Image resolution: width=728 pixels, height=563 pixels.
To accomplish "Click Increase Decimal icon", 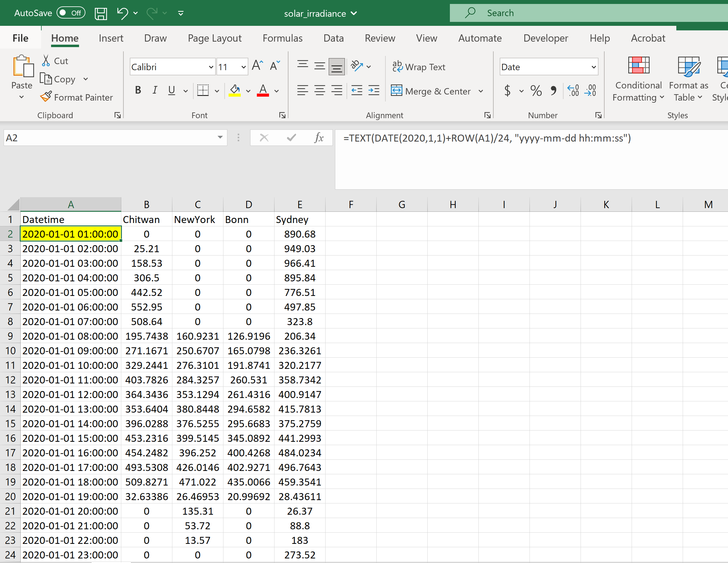I will coord(573,91).
